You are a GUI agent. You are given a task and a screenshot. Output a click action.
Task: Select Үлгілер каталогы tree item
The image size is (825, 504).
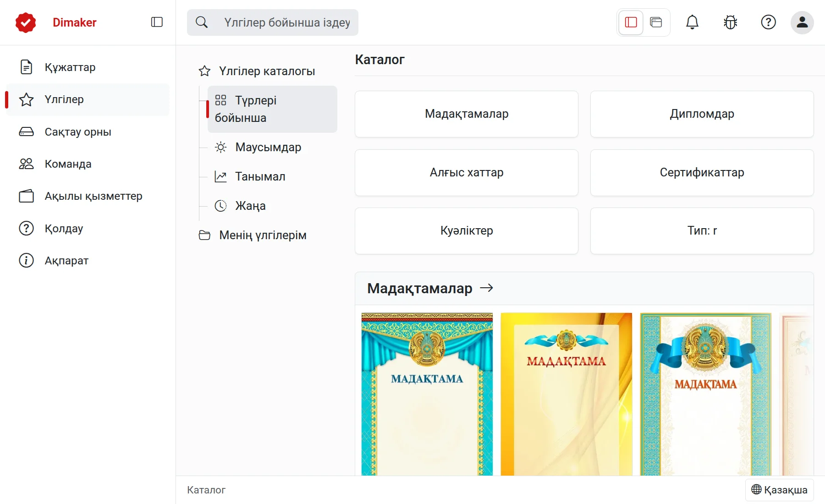[265, 71]
